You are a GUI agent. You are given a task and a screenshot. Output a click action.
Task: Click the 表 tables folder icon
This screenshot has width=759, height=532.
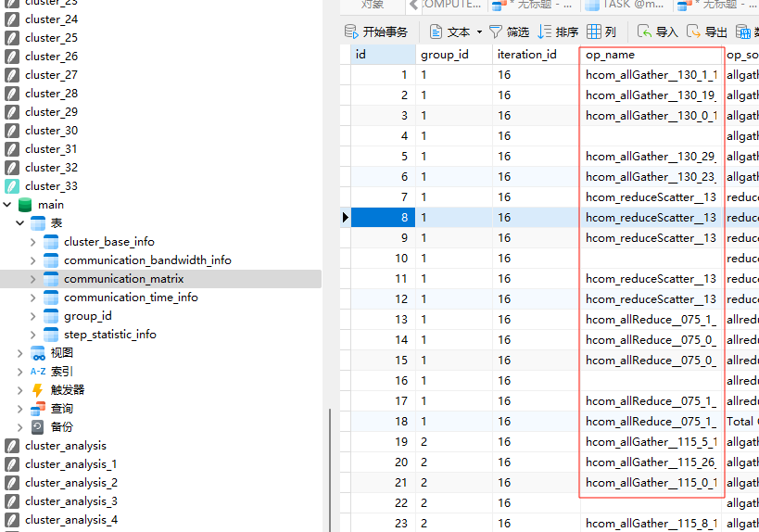(x=38, y=223)
